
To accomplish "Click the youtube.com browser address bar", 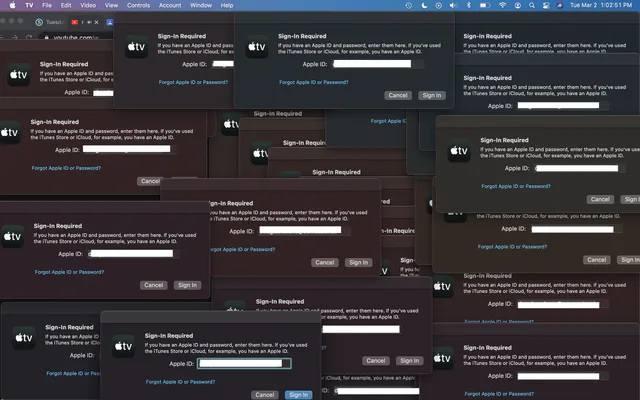I will pyautogui.click(x=76, y=38).
